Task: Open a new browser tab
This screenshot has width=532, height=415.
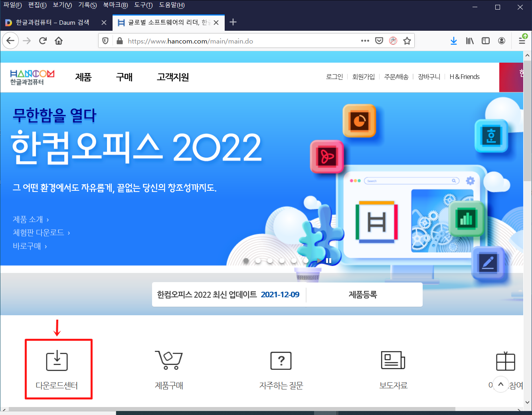Action: click(x=233, y=22)
